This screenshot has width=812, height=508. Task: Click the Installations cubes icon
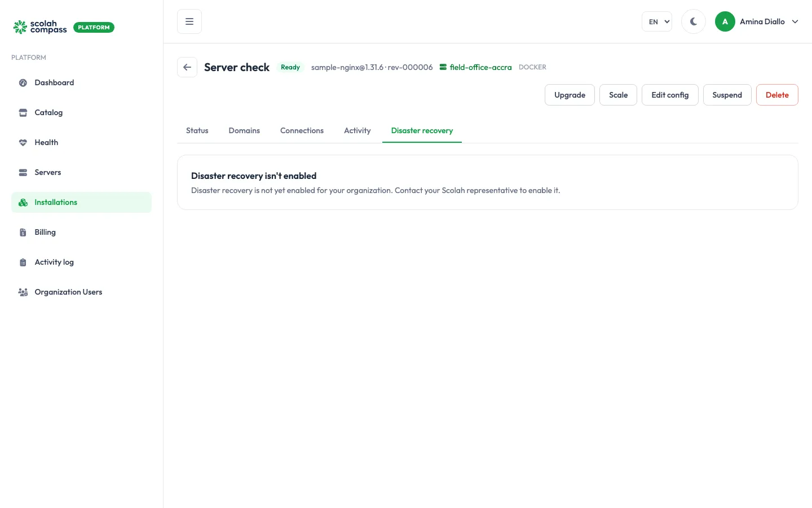(23, 203)
